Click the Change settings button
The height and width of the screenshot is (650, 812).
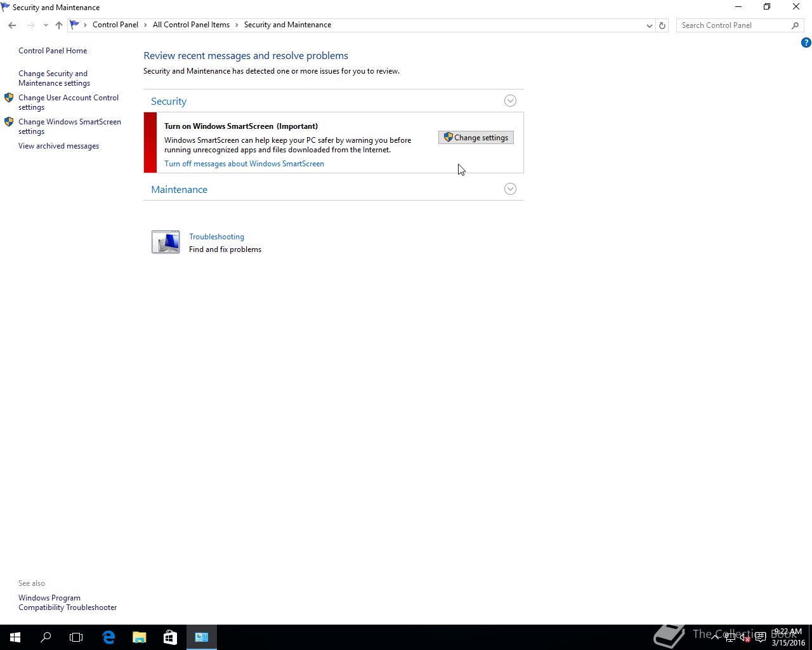(x=476, y=138)
